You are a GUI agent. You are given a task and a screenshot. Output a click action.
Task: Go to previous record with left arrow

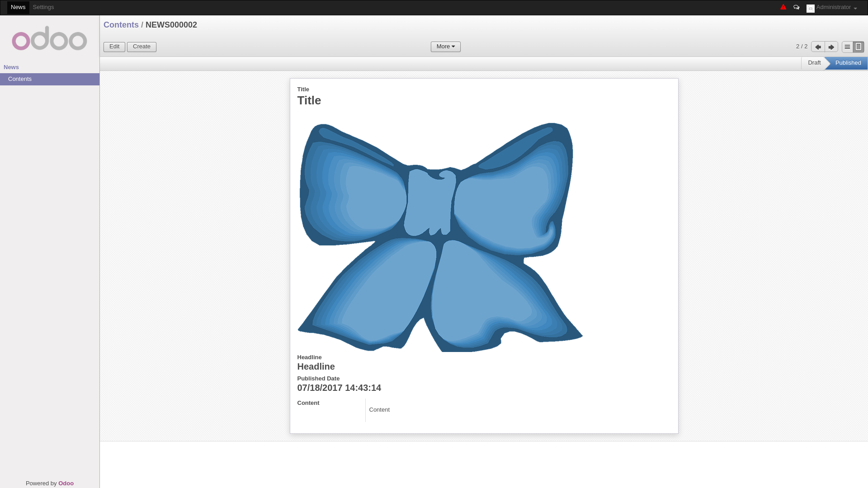818,47
